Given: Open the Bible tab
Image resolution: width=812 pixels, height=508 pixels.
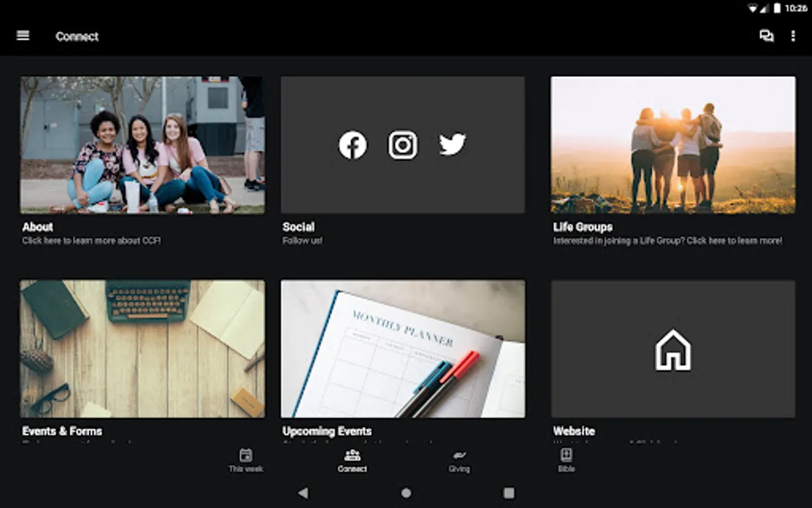Looking at the screenshot, I should point(566,460).
